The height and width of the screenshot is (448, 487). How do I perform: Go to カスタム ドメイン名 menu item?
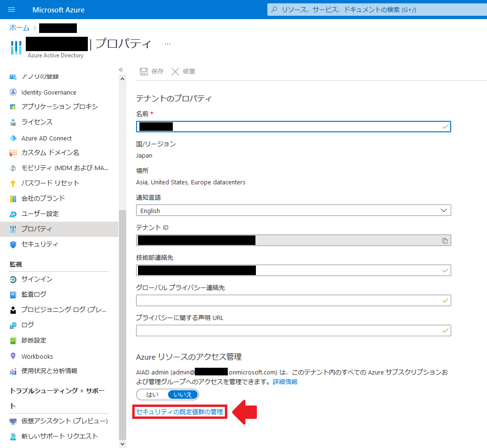click(50, 152)
